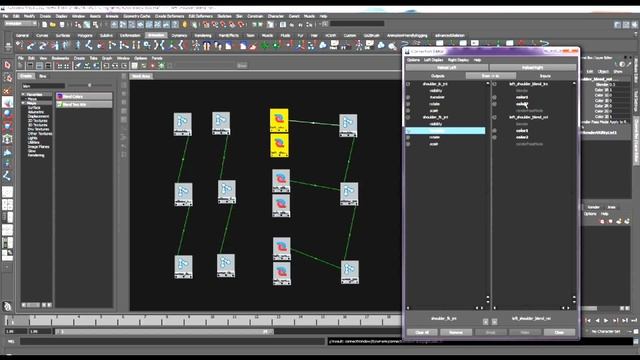
Task: Click the time slider ruler
Action: 203,321
